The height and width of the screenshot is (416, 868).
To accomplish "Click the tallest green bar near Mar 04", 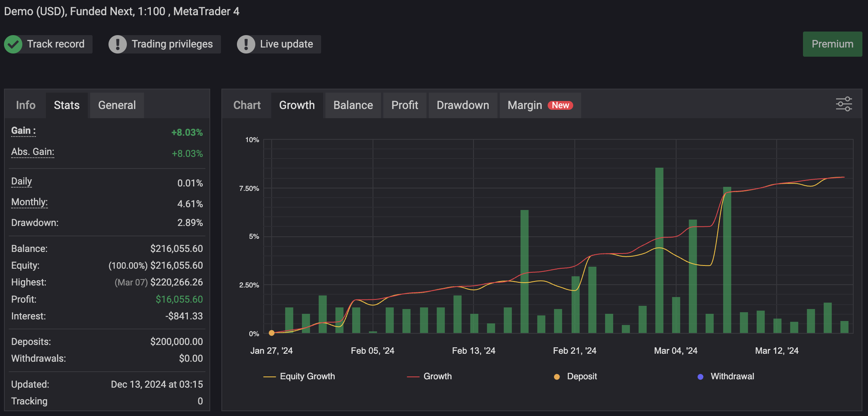I will pos(659,250).
